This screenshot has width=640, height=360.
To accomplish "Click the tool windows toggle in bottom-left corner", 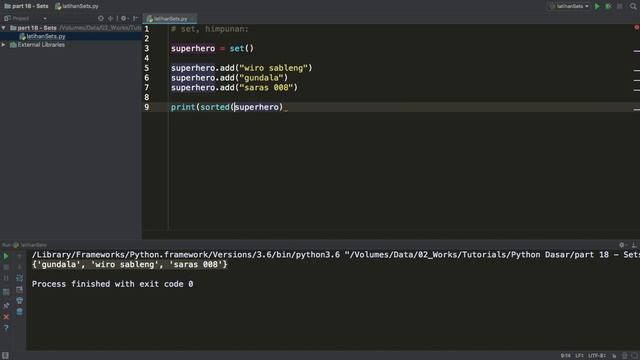I will coord(5,356).
